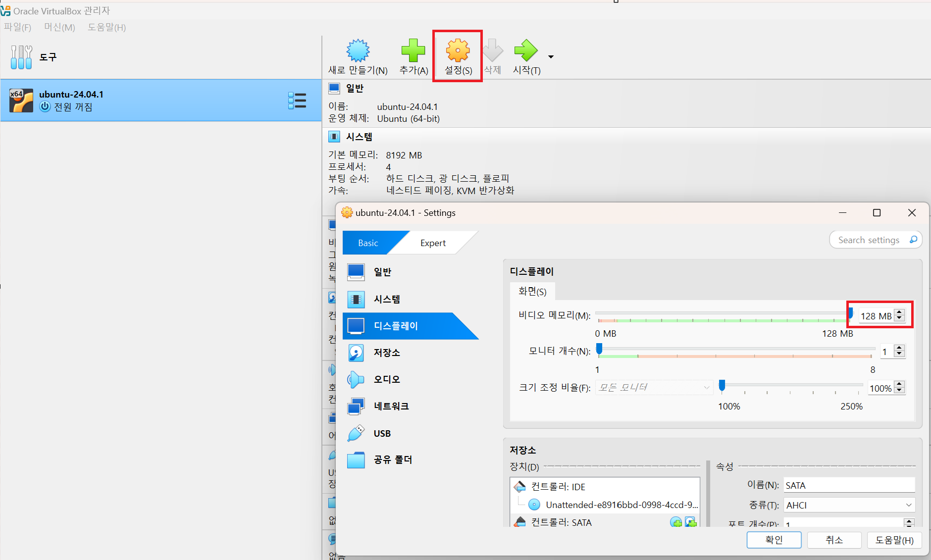Increase scale factor with up spinner arrow
Screen dimensions: 931x560
pos(900,384)
